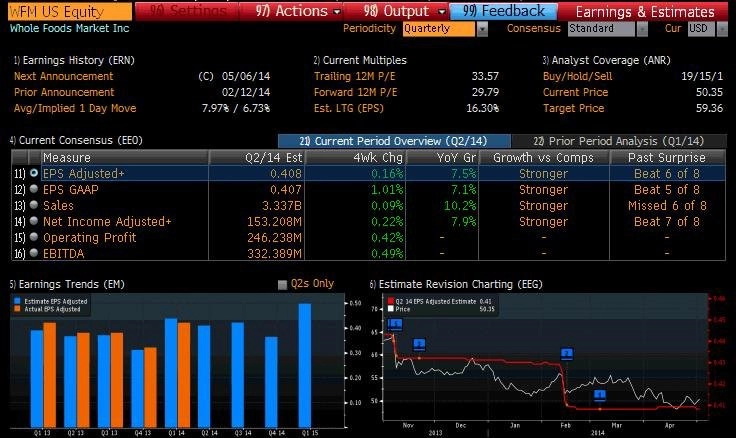Select the Net Income Adjusted+ radio button
The height and width of the screenshot is (438, 736).
[x=34, y=221]
